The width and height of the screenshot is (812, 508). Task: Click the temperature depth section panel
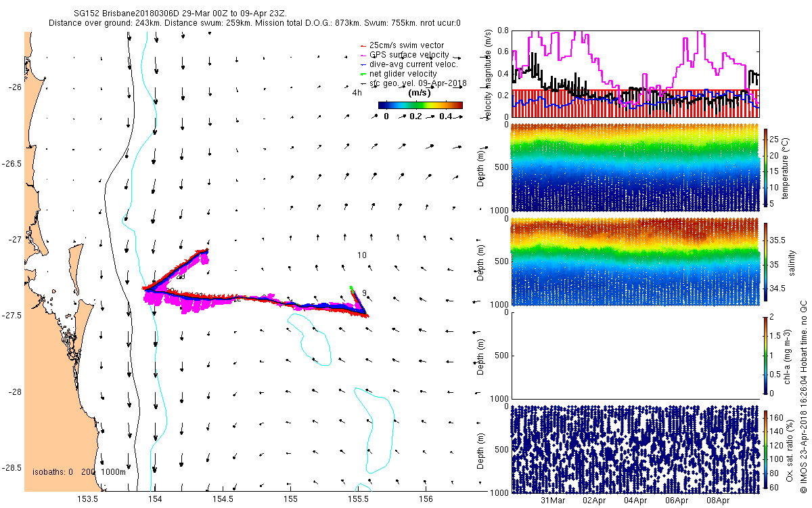point(635,167)
